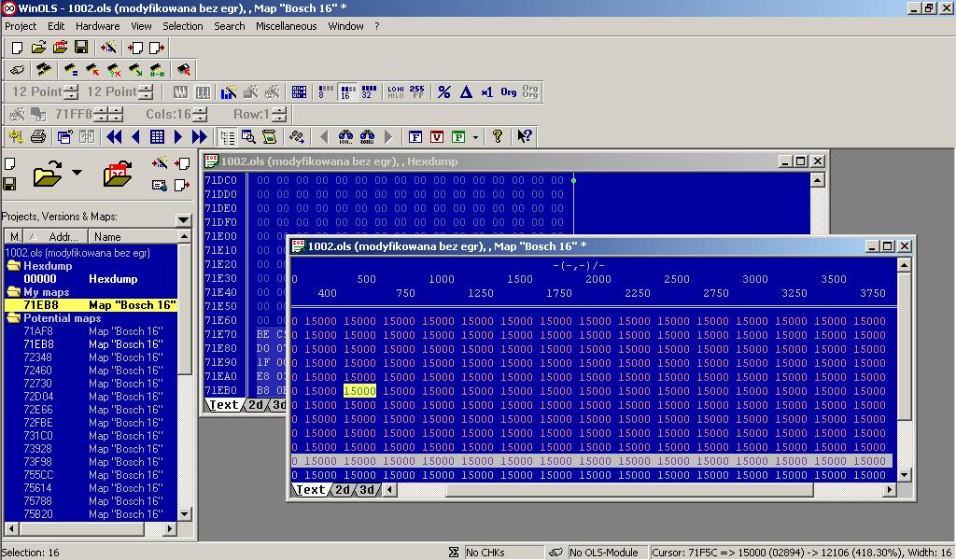This screenshot has height=560, width=956.
Task: Click the green P icon in toolbar
Action: click(458, 136)
